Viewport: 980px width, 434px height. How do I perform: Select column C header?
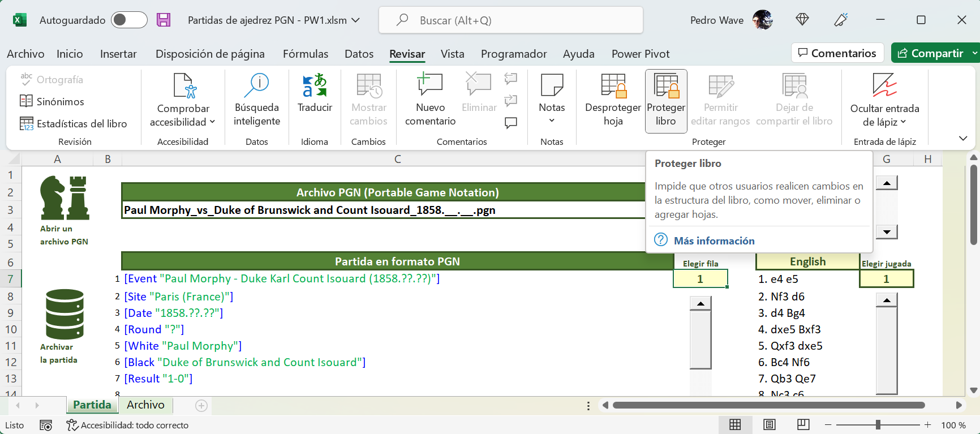(398, 159)
